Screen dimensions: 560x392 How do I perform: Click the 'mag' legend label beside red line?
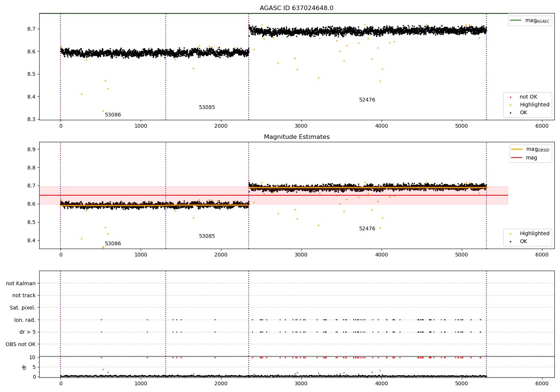coord(532,158)
